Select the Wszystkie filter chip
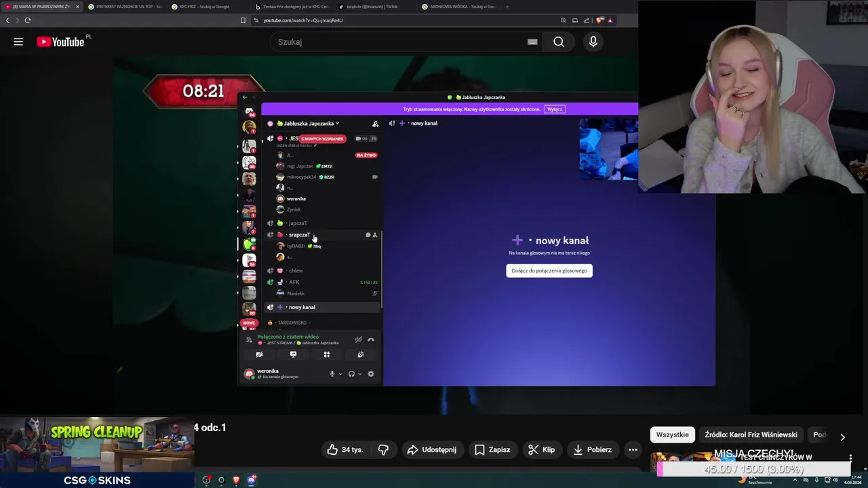Screen dimensions: 868x488 click(x=672, y=434)
